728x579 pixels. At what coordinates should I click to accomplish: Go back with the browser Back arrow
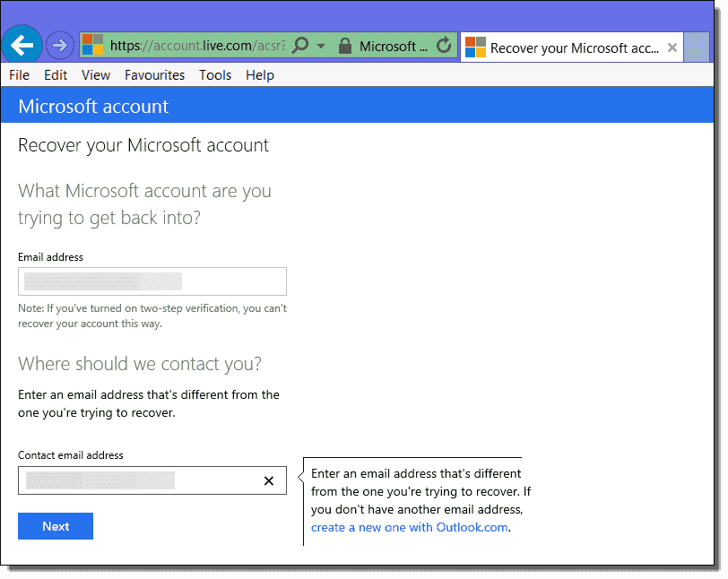point(22,45)
